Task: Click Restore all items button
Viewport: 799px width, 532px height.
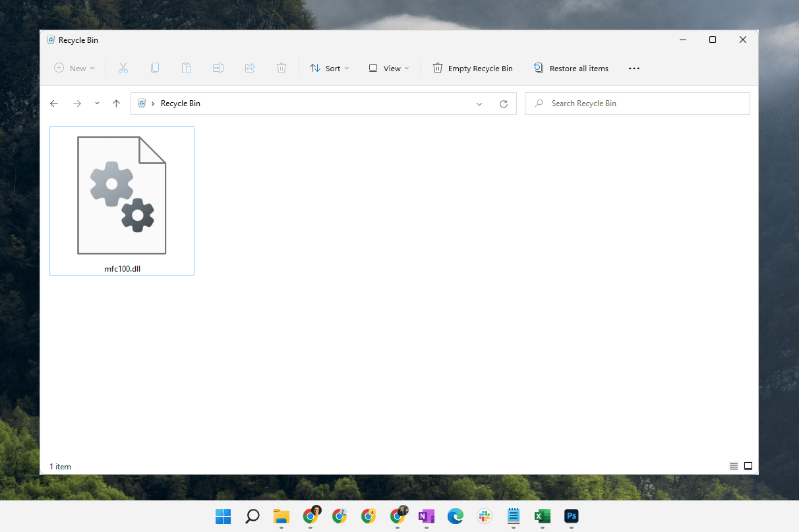Action: pyautogui.click(x=571, y=68)
